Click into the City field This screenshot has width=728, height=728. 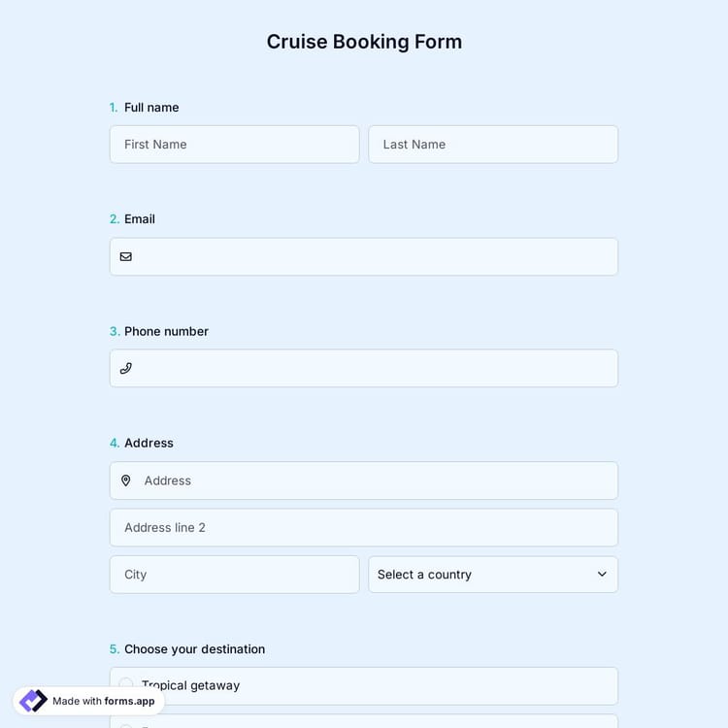coord(234,575)
